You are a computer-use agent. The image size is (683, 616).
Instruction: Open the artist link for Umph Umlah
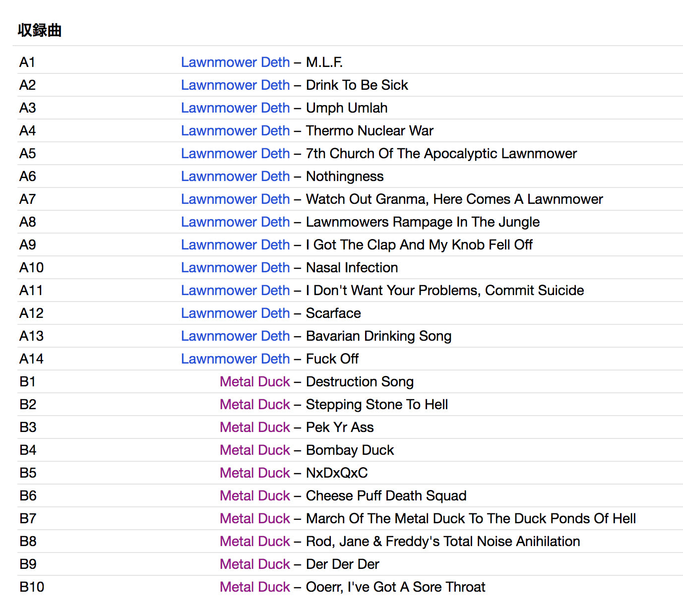pos(235,108)
